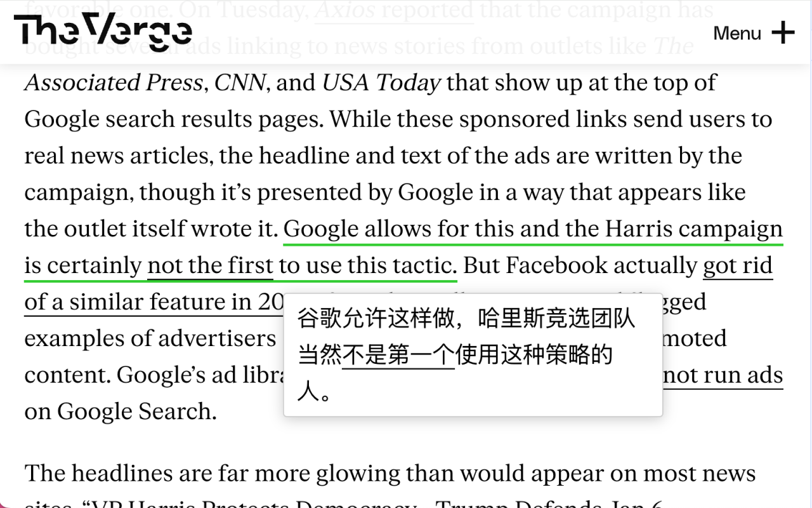
Task: Click the phrase "to use this tactic."
Action: tap(367, 265)
